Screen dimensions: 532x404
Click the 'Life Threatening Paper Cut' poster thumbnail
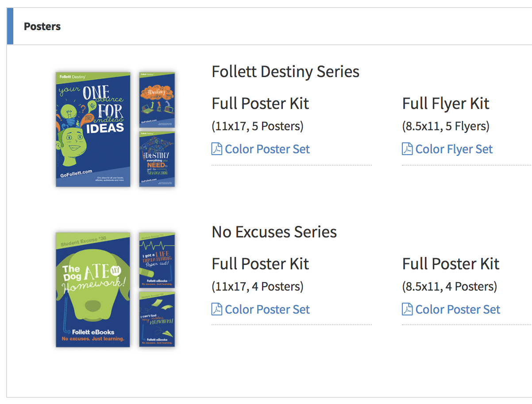coord(157,260)
